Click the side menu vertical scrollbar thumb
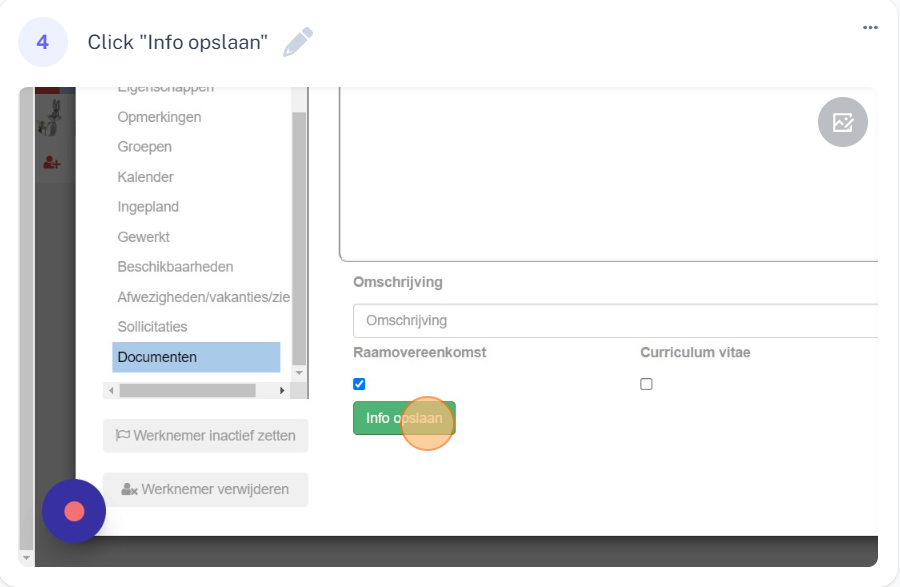The image size is (900, 587). 299,238
